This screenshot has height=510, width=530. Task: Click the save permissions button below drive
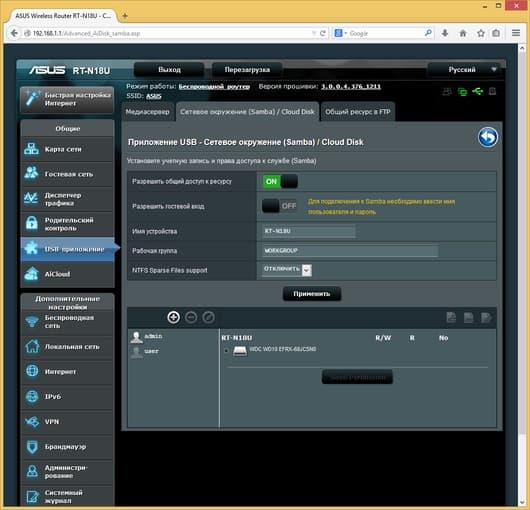(x=357, y=377)
